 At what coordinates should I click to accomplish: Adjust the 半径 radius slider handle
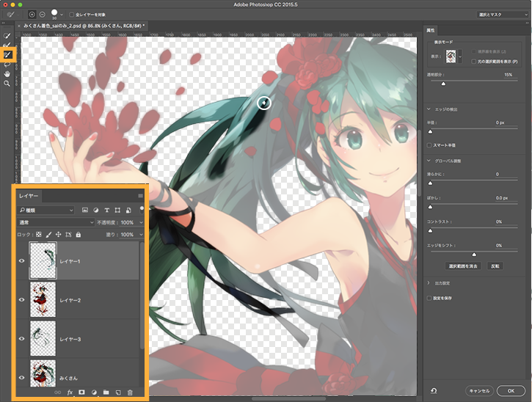[430, 131]
